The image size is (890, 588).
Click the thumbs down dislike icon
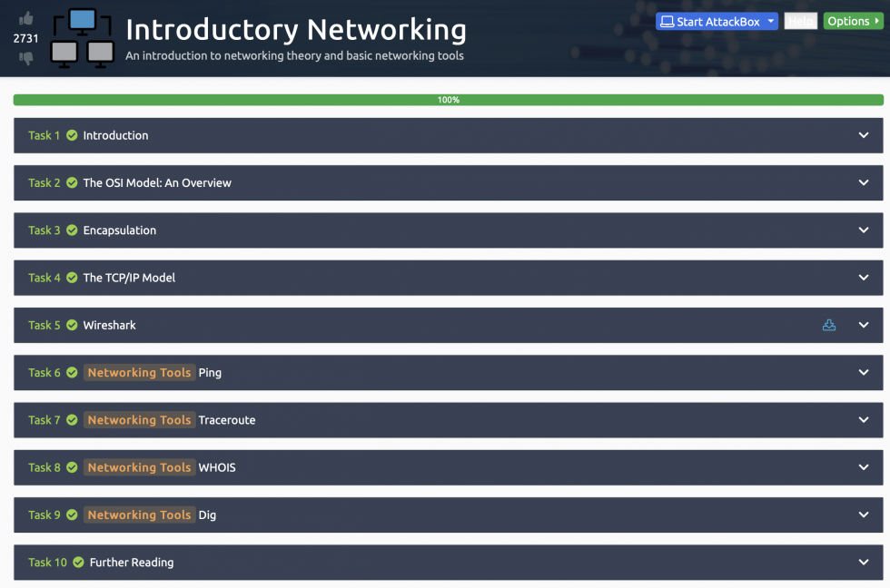click(x=25, y=58)
